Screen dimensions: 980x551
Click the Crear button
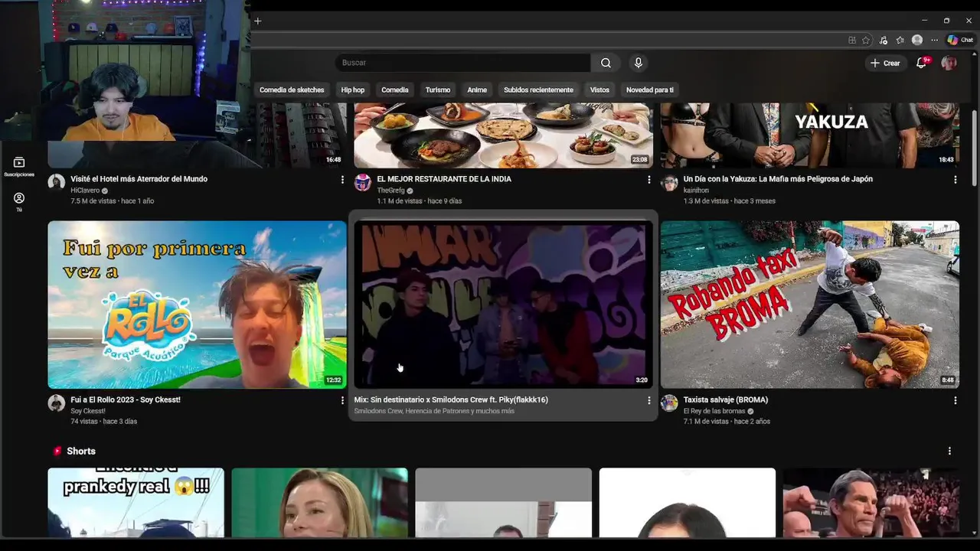[x=886, y=63]
